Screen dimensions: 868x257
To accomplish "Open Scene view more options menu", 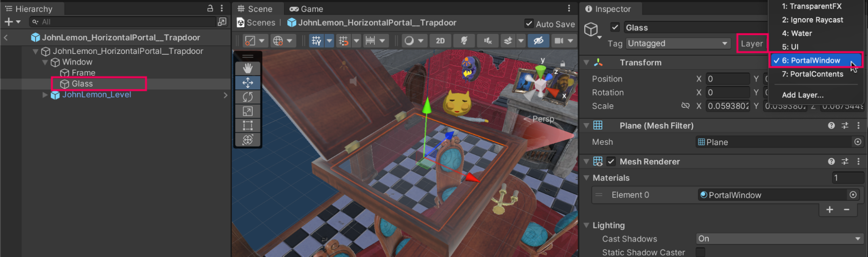I will (x=569, y=8).
